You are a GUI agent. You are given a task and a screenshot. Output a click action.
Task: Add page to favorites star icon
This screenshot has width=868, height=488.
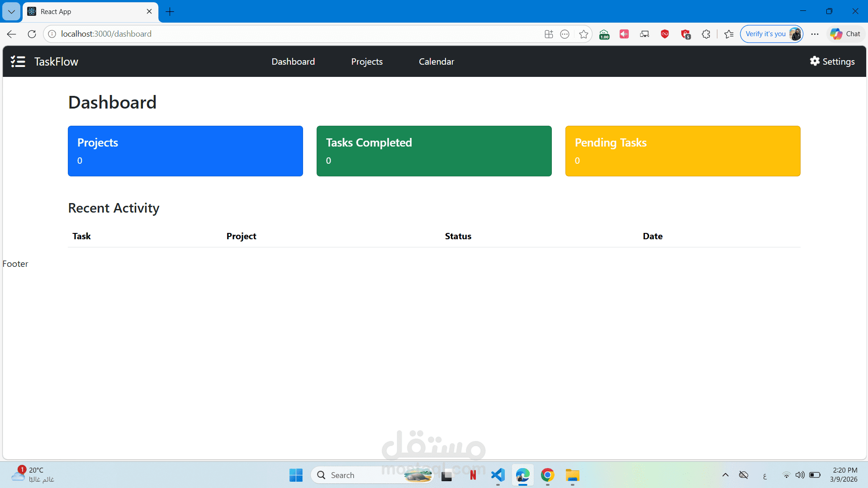583,34
